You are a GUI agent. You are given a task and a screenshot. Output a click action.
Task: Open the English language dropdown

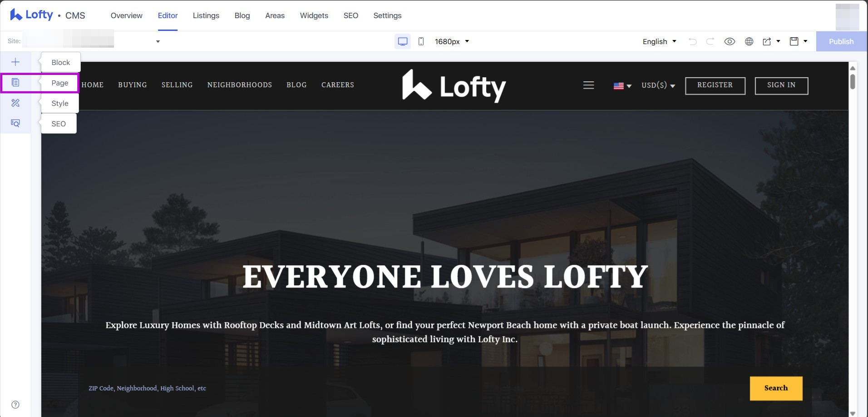coord(659,41)
